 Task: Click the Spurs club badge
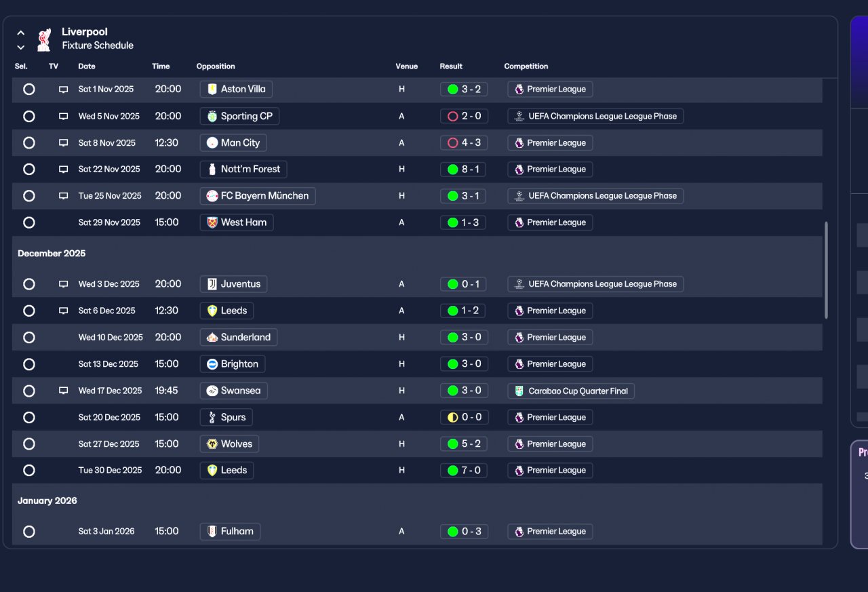point(212,417)
